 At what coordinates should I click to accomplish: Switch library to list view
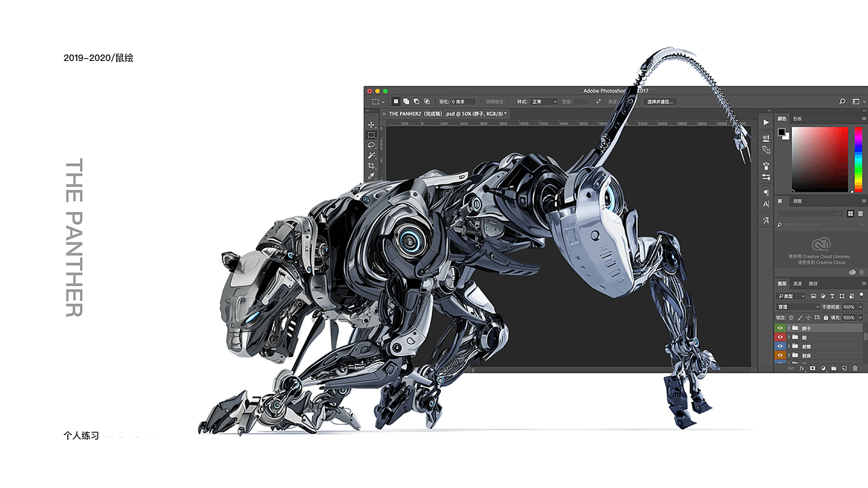pyautogui.click(x=859, y=213)
